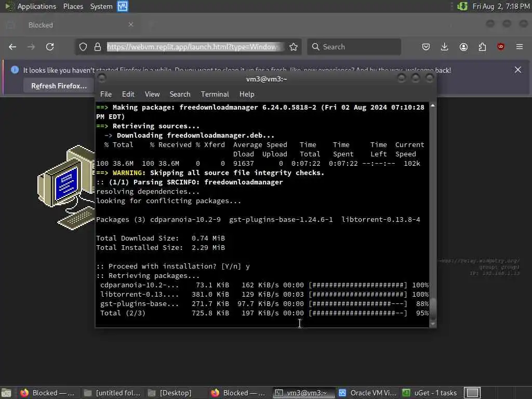Screen dimensions: 532x399
Task: Click the Firefox Search box
Action: (354, 47)
